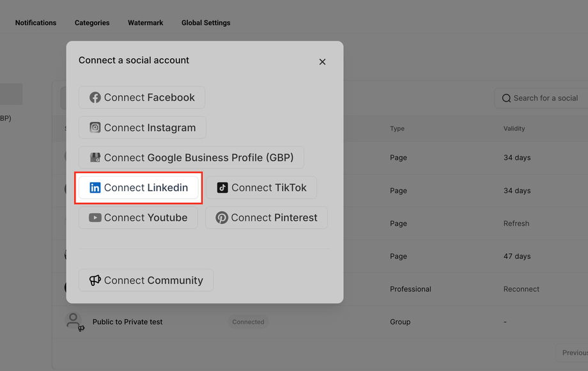The height and width of the screenshot is (371, 588).
Task: Click the Connect Linkedin text label
Action: tap(146, 187)
